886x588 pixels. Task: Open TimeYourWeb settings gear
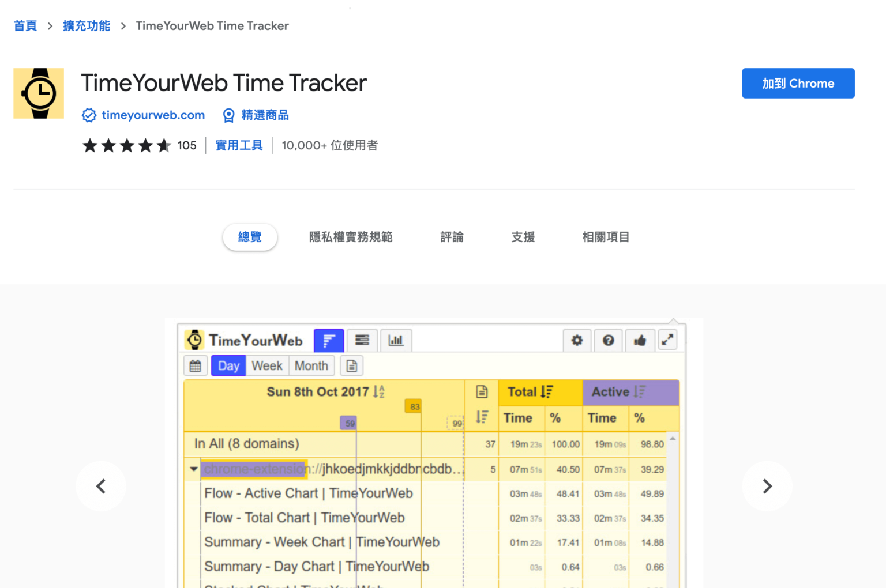[577, 340]
